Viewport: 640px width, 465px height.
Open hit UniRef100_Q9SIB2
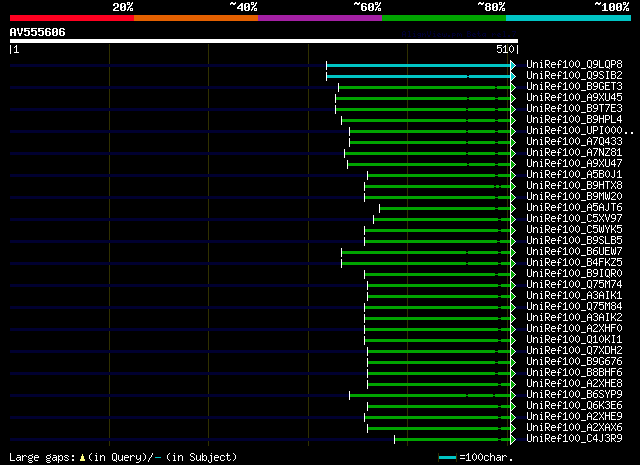(x=574, y=75)
